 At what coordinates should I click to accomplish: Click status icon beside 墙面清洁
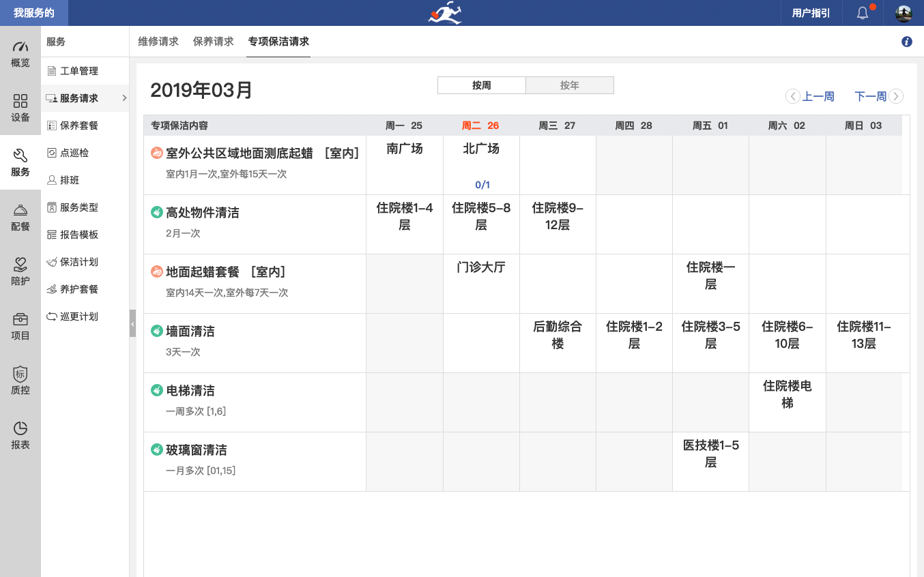(157, 331)
